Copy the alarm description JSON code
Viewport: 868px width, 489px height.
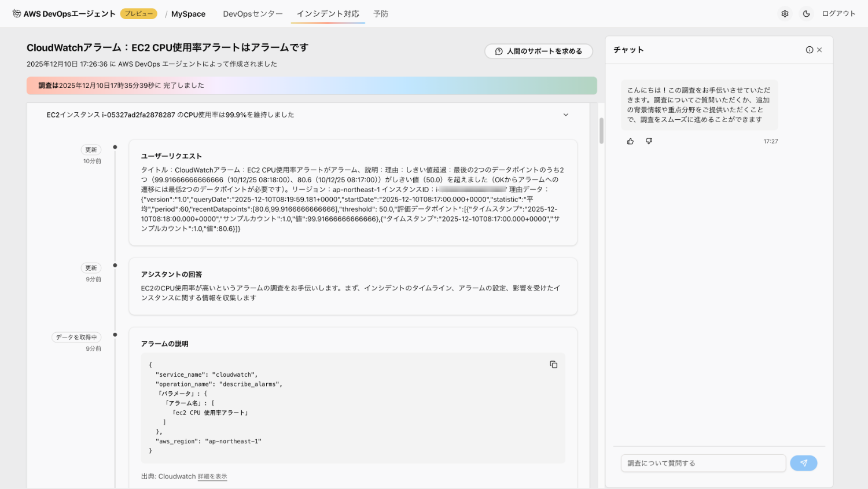553,365
